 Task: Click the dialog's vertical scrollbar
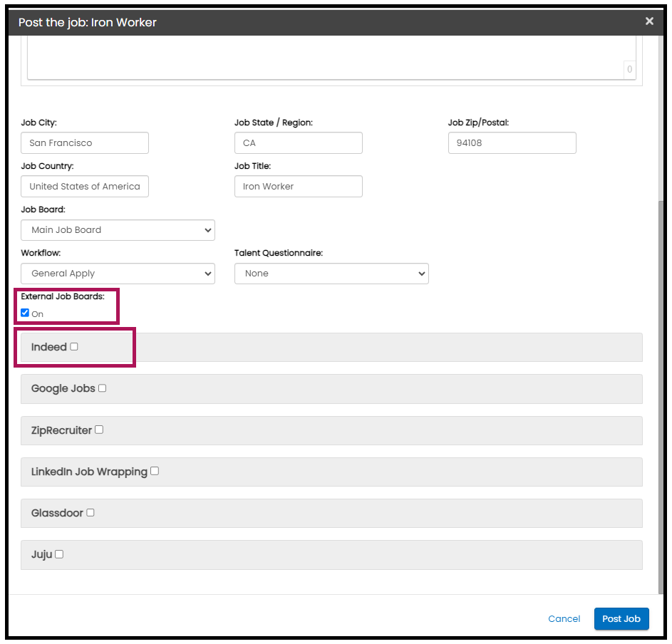661,396
